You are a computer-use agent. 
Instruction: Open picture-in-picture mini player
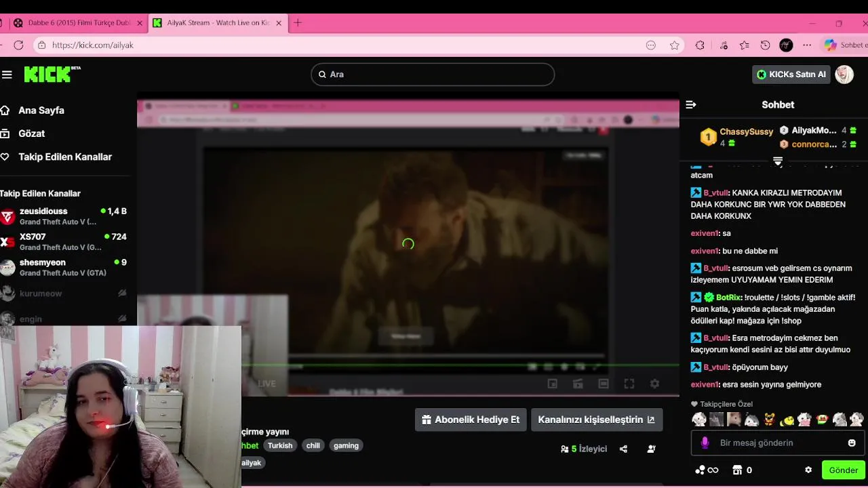pos(553,384)
